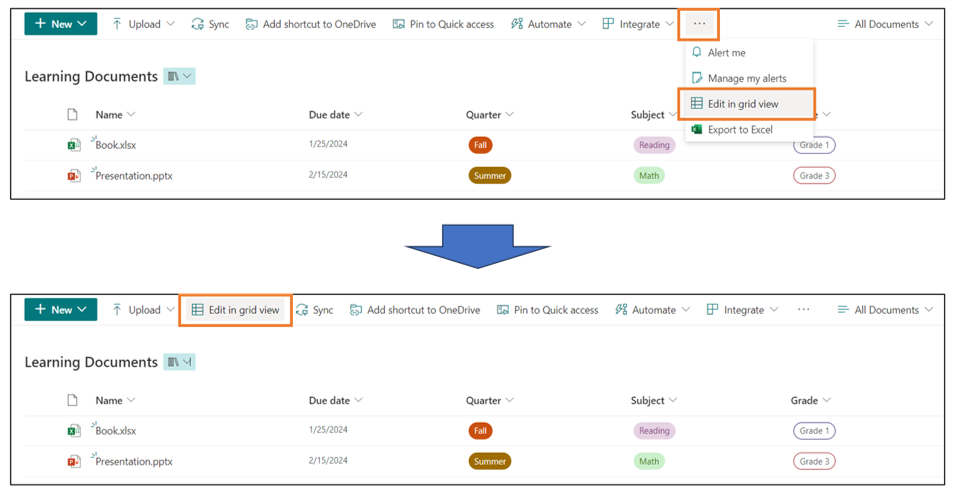Click Subject column header in lower screenshot
Viewport: 959px width, 494px height.
click(x=653, y=400)
